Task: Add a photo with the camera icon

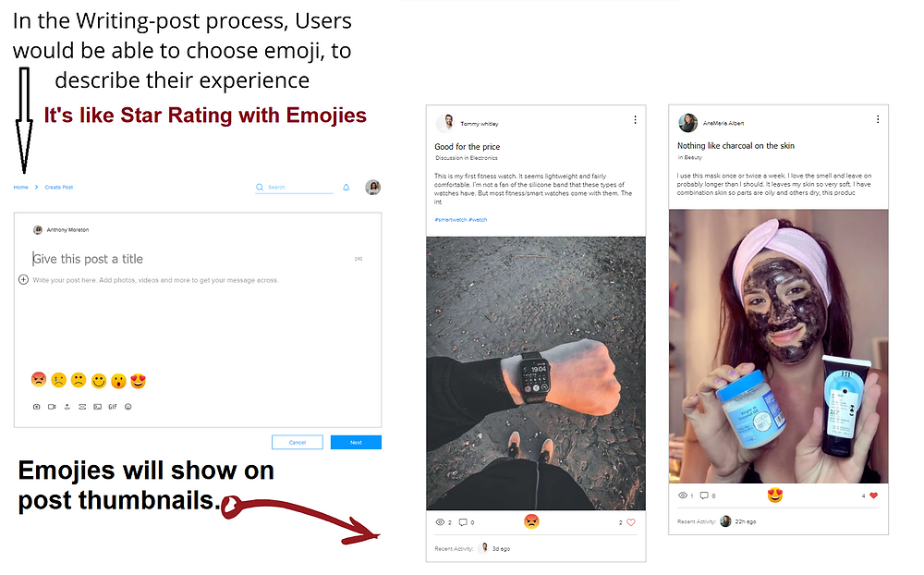Action: click(37, 407)
